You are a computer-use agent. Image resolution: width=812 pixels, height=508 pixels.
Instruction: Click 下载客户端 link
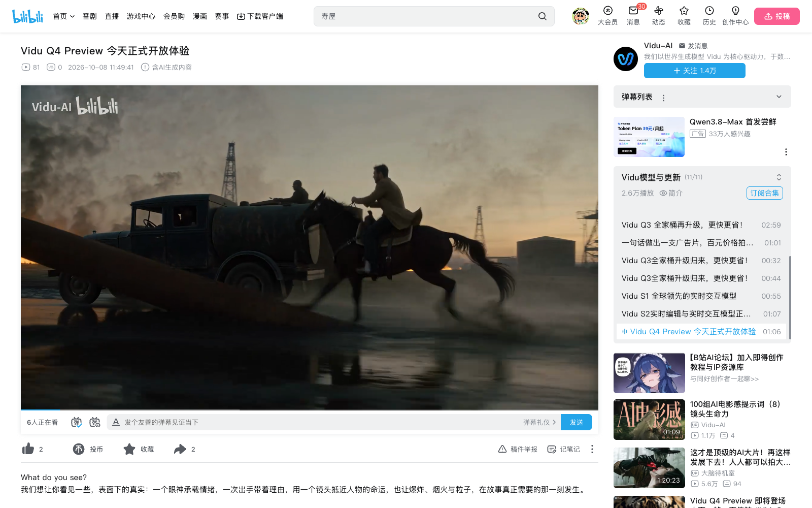(260, 16)
